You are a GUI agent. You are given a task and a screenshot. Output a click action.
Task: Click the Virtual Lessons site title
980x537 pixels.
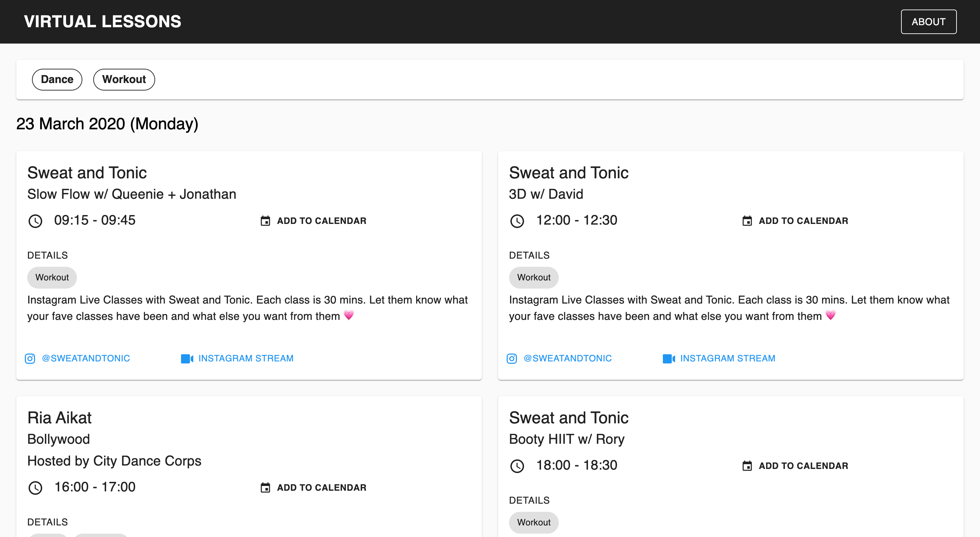tap(103, 22)
